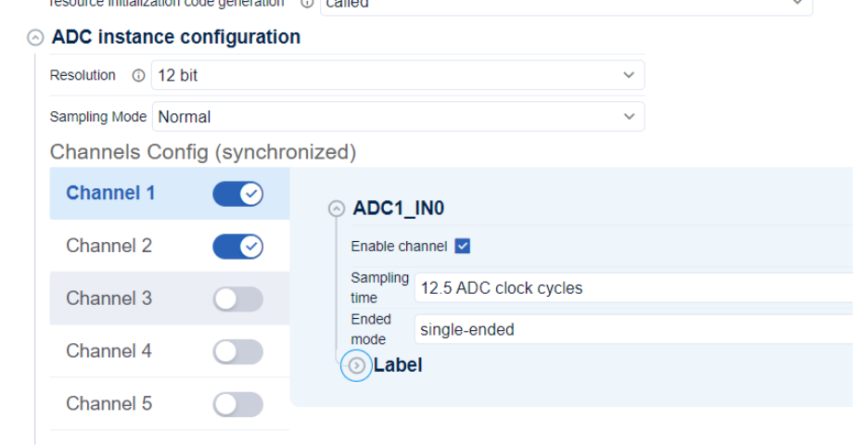
Task: Open the Sampling Mode dropdown
Action: [397, 117]
